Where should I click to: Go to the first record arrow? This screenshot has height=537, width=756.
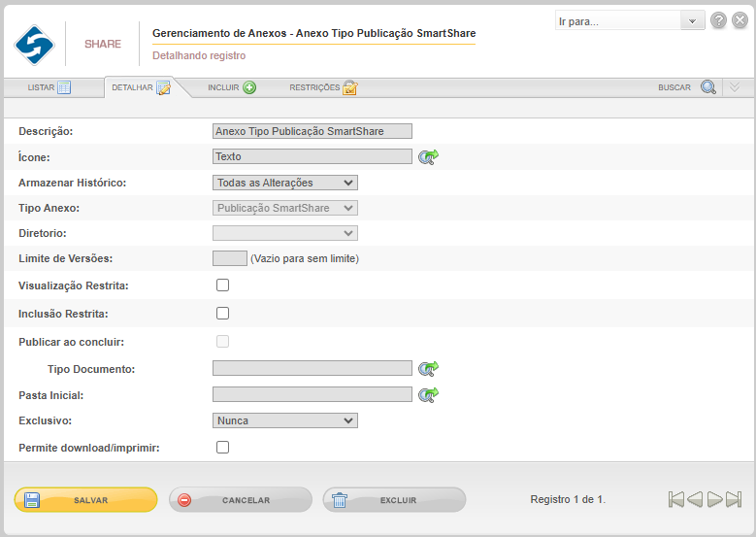[676, 499]
